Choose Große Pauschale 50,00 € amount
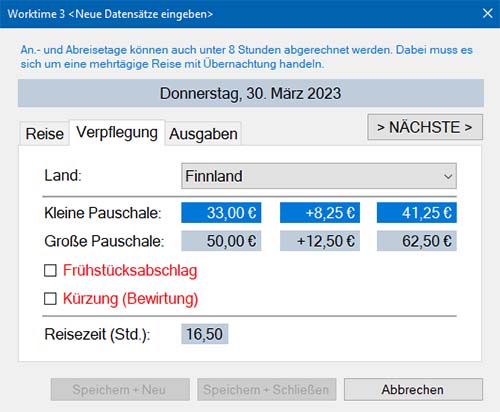The height and width of the screenshot is (412, 500). click(221, 241)
